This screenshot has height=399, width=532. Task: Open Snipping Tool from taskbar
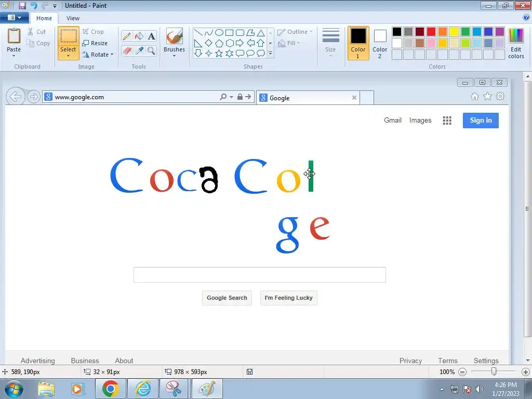click(174, 389)
